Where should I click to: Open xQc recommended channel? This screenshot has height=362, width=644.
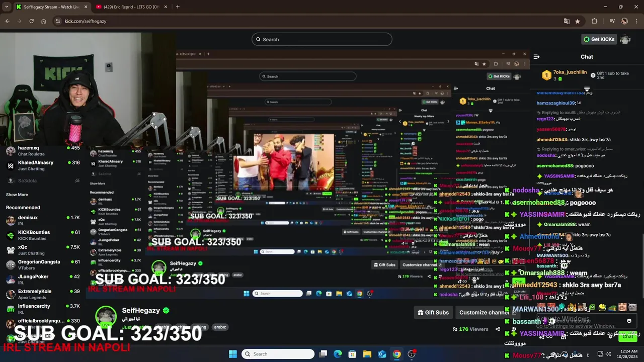point(43,250)
